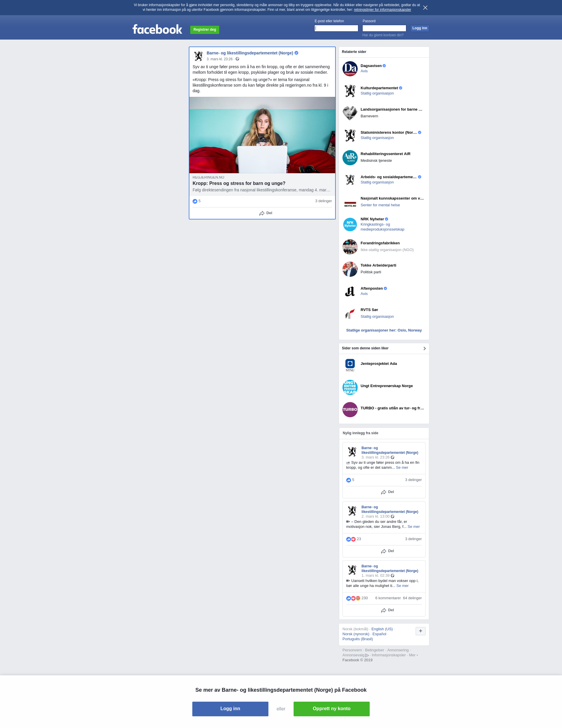Click the Facebook logo
This screenshot has height=728, width=562.
pyautogui.click(x=157, y=29)
